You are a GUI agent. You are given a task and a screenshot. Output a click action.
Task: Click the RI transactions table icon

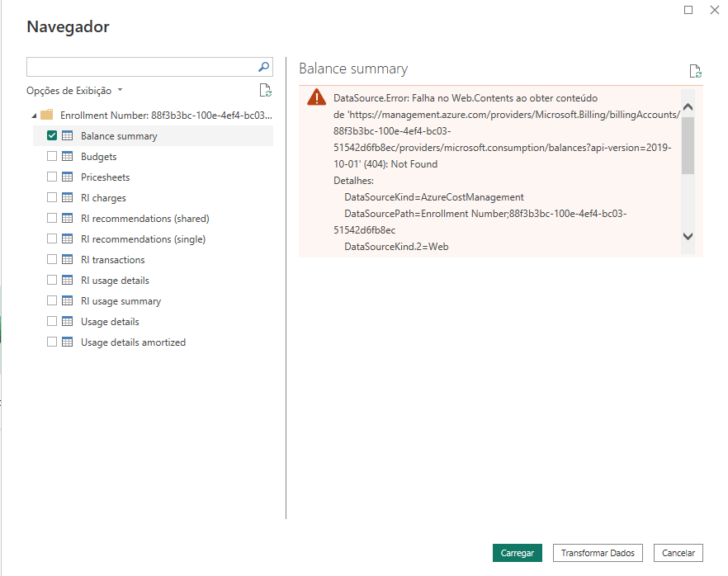(68, 259)
